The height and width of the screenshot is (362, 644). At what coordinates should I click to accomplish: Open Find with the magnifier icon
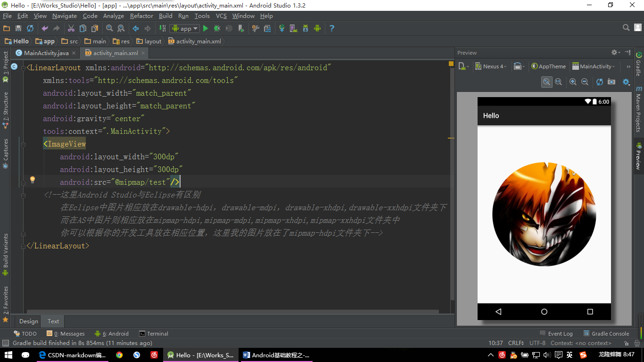coord(109,28)
